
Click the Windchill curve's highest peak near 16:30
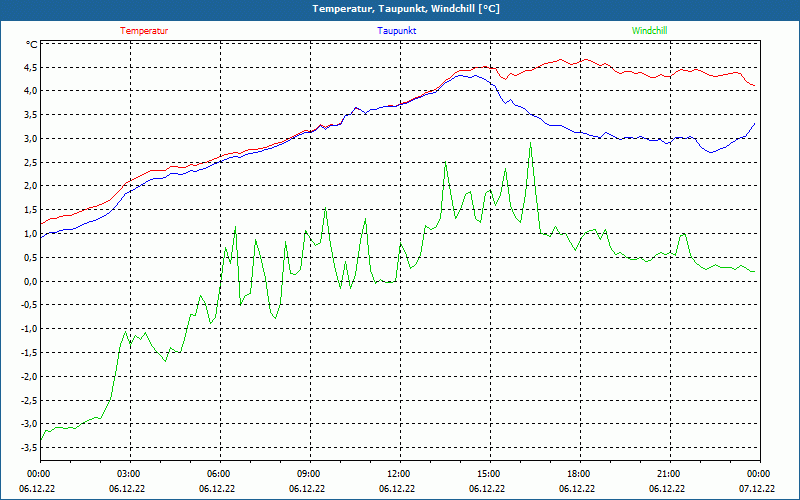pyautogui.click(x=531, y=143)
